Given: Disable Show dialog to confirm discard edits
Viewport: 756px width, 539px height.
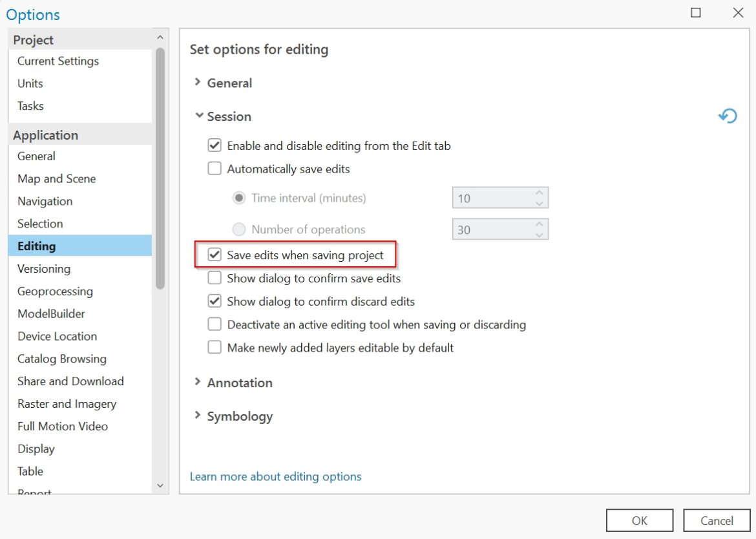Looking at the screenshot, I should pos(214,301).
